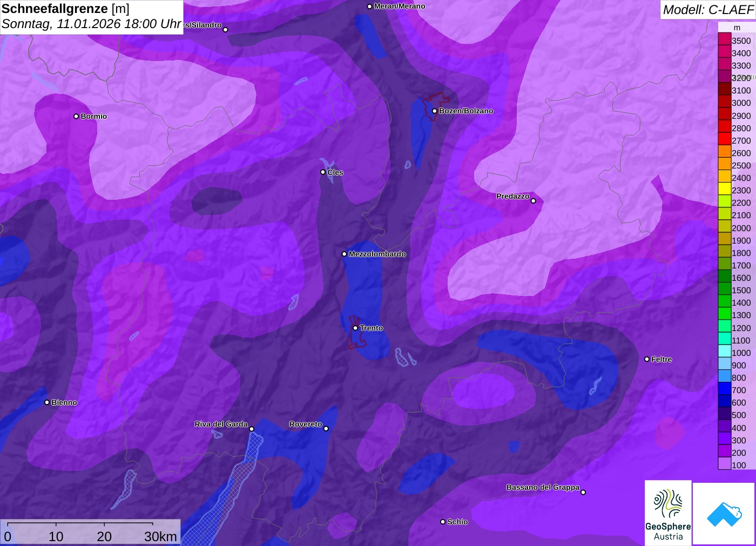Click the Feltre marker dot
The height and width of the screenshot is (546, 756).
coord(647,359)
